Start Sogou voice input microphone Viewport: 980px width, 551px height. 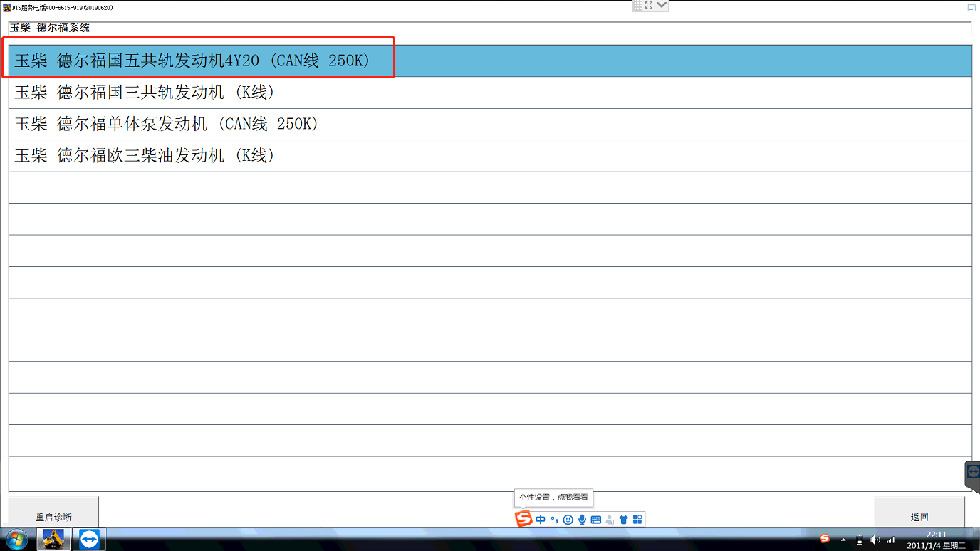582,520
